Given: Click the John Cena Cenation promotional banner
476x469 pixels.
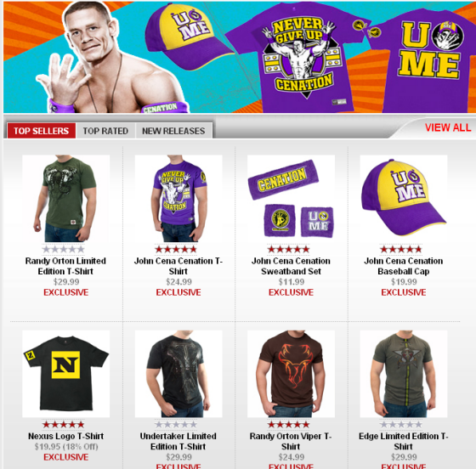Looking at the screenshot, I should tap(240, 57).
